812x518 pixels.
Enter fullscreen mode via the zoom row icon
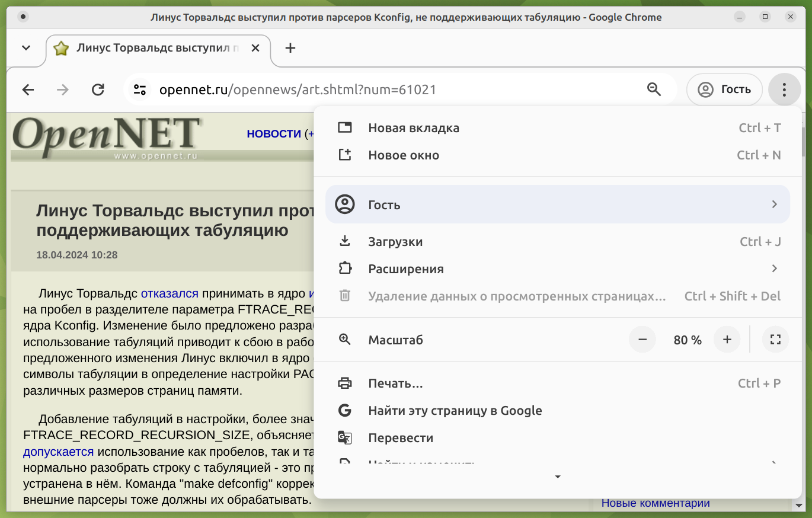pos(775,340)
